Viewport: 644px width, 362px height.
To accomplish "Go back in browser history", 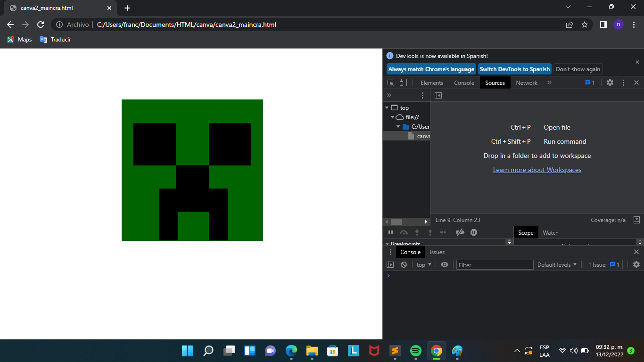I will tap(10, 25).
